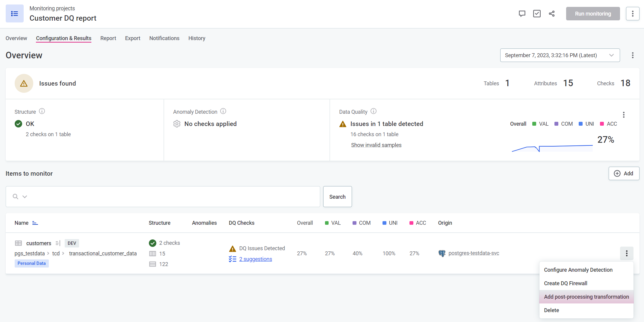Select Add post-processing transformation from the menu
The image size is (644, 322).
tap(586, 297)
